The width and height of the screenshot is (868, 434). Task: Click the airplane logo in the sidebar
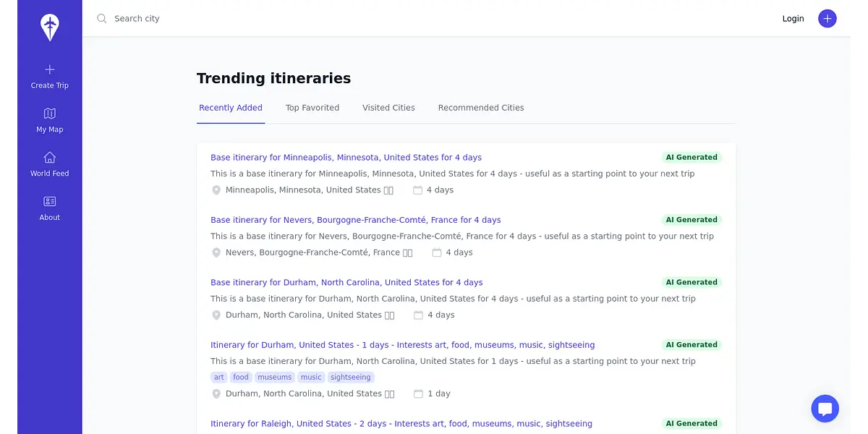click(x=50, y=27)
